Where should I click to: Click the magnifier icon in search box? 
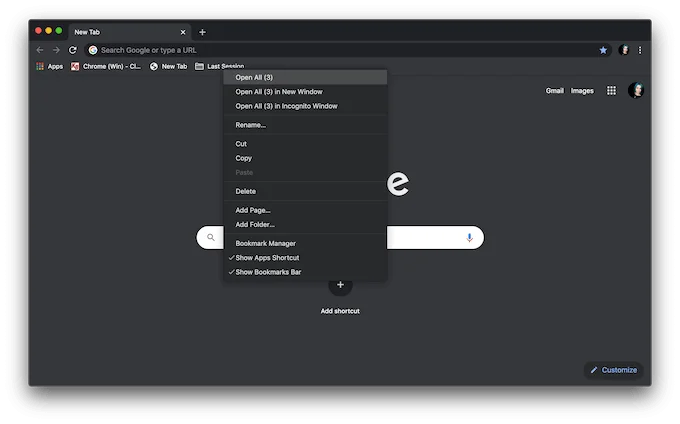pos(211,237)
